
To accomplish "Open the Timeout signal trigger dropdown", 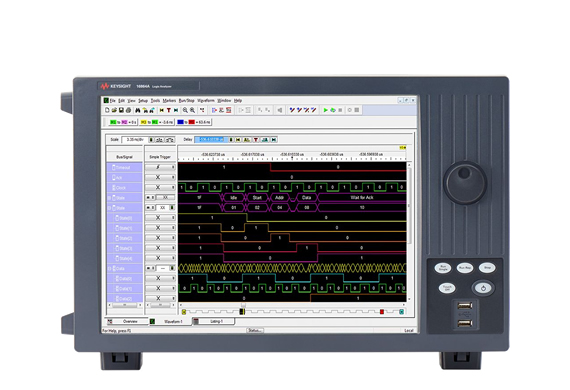I will click(x=173, y=167).
